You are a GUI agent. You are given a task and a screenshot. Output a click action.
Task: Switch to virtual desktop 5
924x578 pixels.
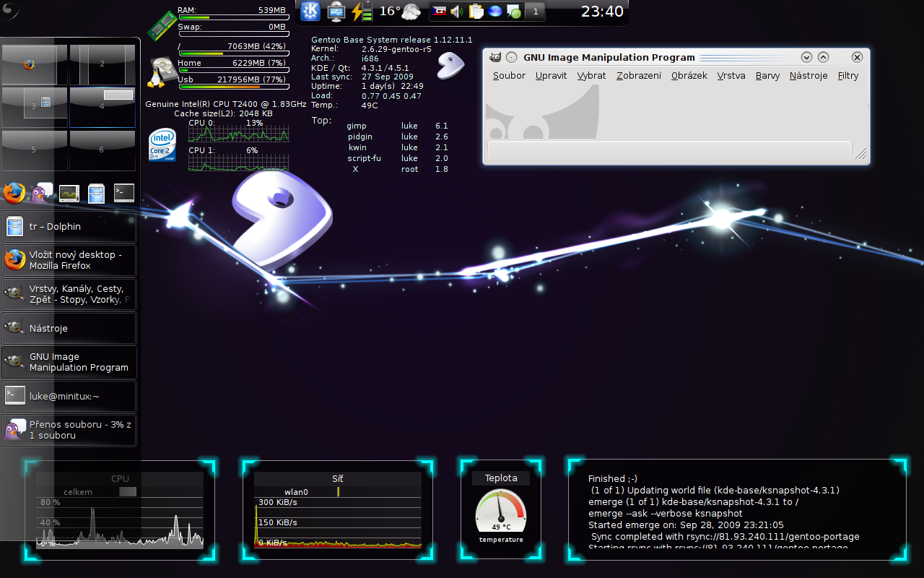coord(35,150)
